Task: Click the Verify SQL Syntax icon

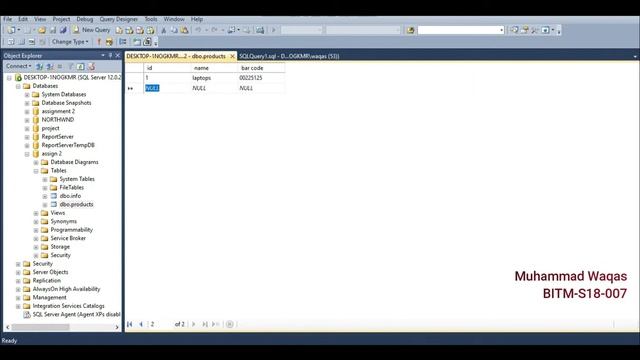Action: [109, 42]
